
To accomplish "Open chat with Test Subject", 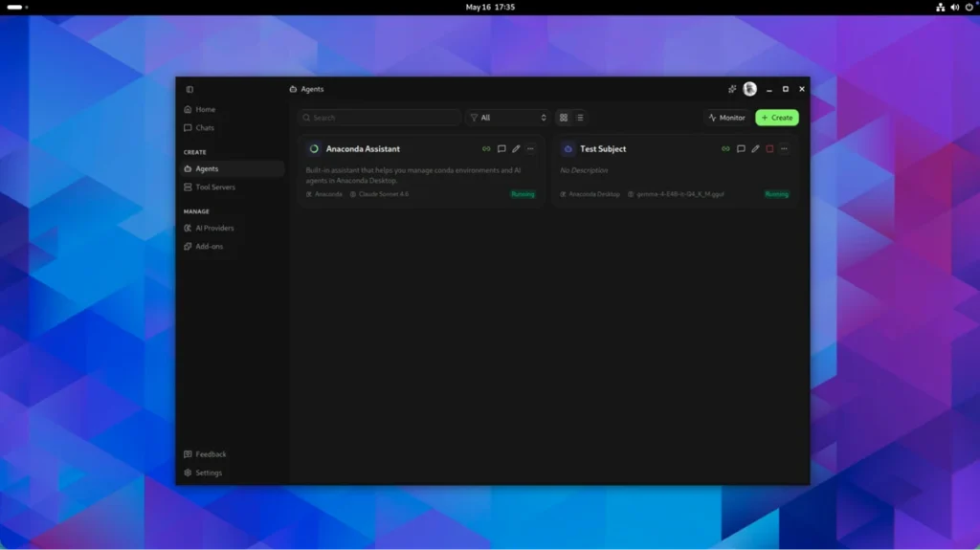I will tap(741, 149).
